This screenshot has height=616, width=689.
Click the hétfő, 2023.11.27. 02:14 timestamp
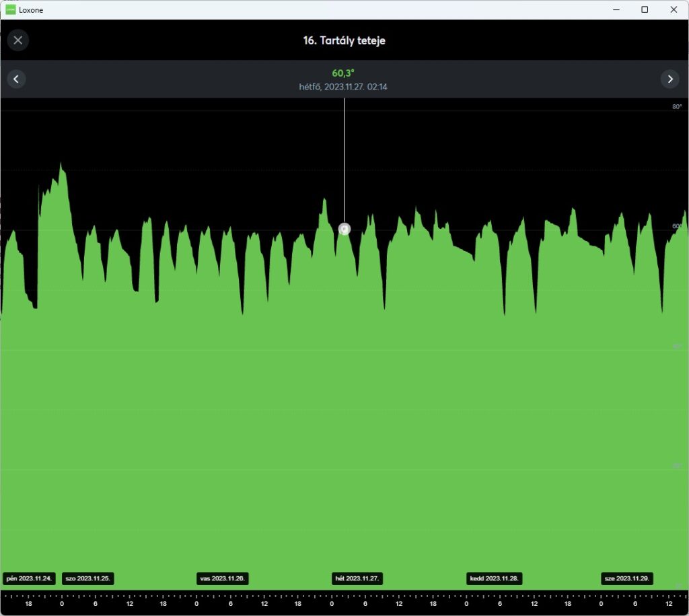click(x=343, y=87)
